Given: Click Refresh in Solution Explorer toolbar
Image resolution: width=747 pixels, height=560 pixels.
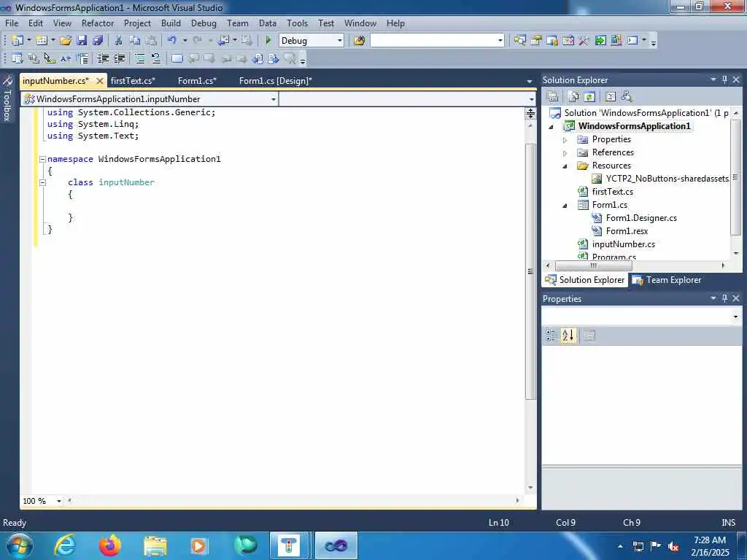Looking at the screenshot, I should (x=589, y=97).
